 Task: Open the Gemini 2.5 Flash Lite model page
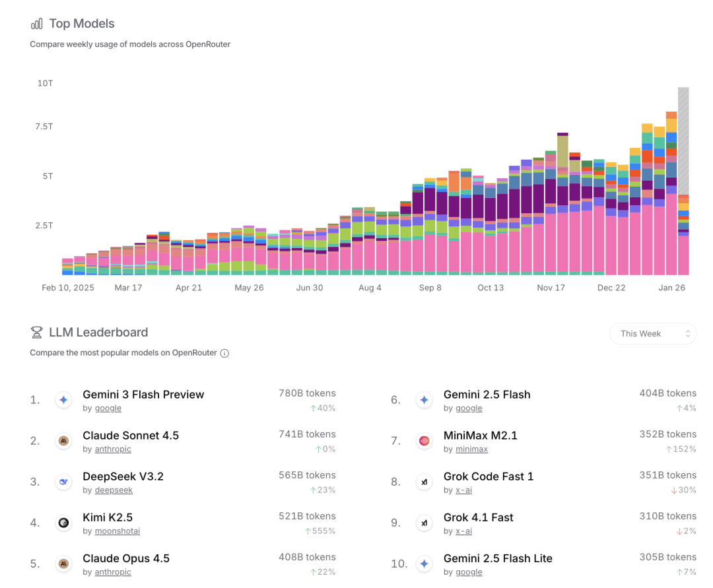(498, 558)
